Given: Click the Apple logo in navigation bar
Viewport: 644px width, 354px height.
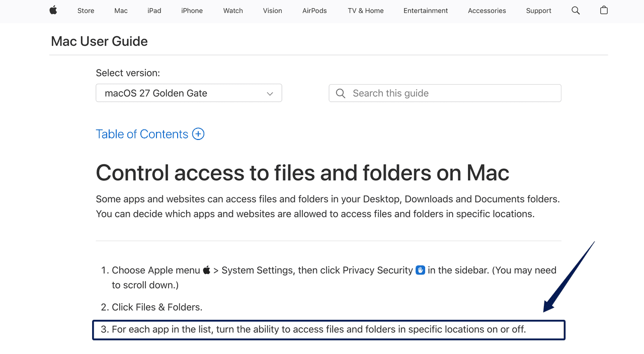Looking at the screenshot, I should tap(53, 10).
